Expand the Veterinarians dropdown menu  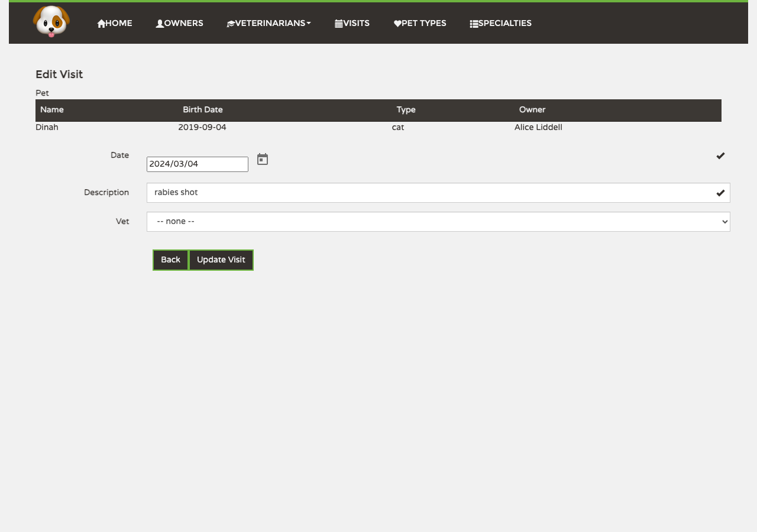(269, 23)
